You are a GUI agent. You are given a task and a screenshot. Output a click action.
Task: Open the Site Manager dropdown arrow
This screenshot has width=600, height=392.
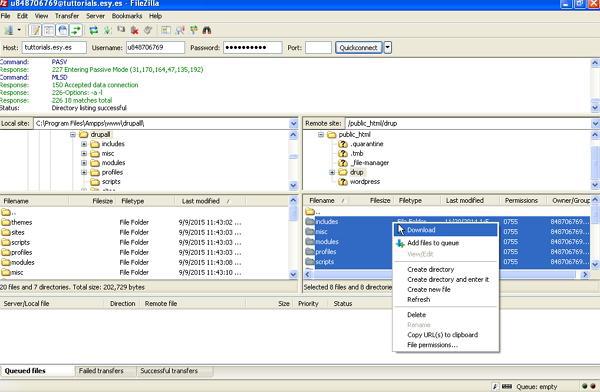19,30
